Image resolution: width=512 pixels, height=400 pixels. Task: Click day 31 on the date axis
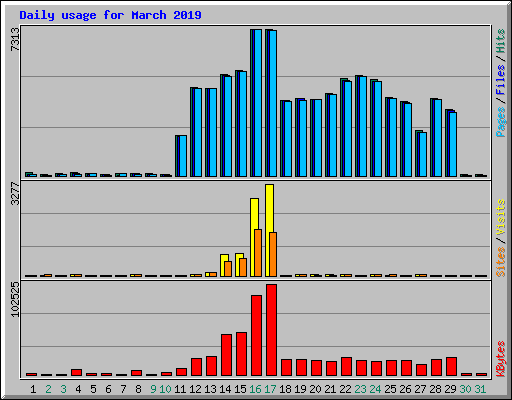click(480, 389)
